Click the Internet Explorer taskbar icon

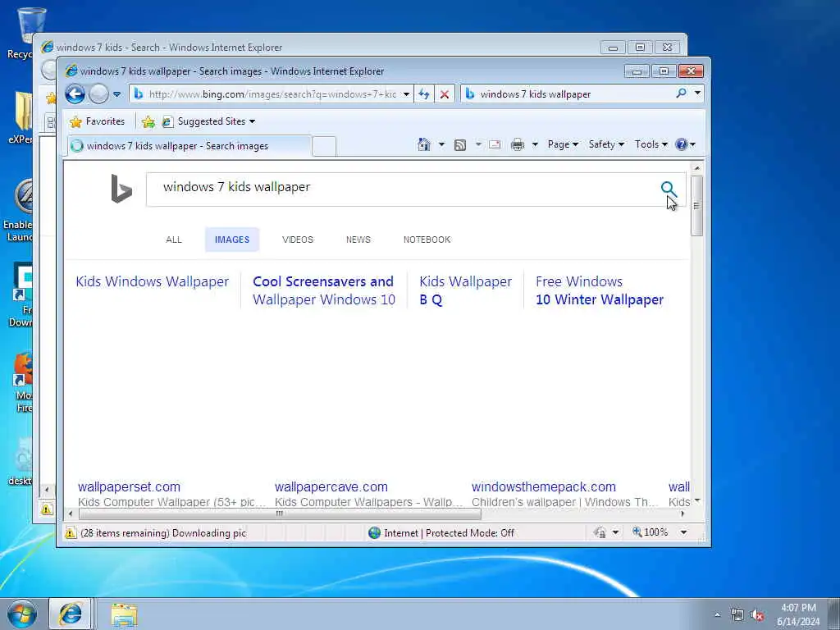click(71, 614)
